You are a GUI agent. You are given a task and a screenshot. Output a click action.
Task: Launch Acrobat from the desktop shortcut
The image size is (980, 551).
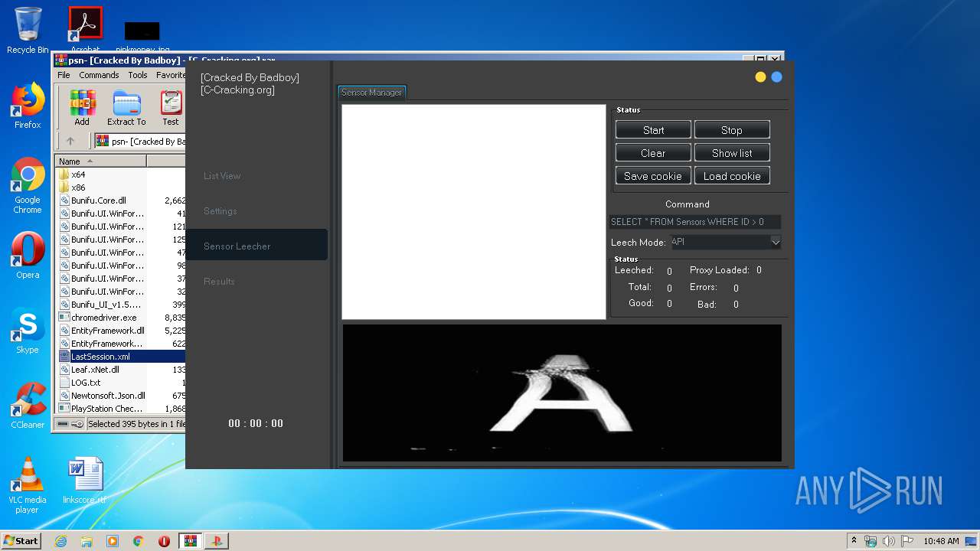(85, 29)
